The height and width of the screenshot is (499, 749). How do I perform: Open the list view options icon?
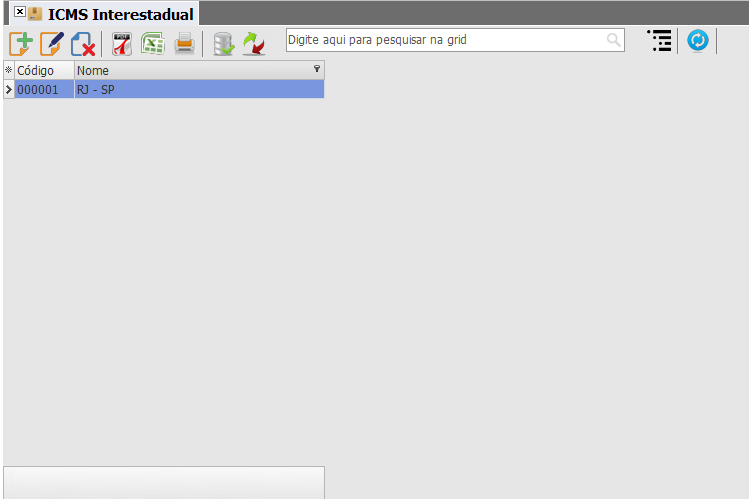(x=660, y=41)
